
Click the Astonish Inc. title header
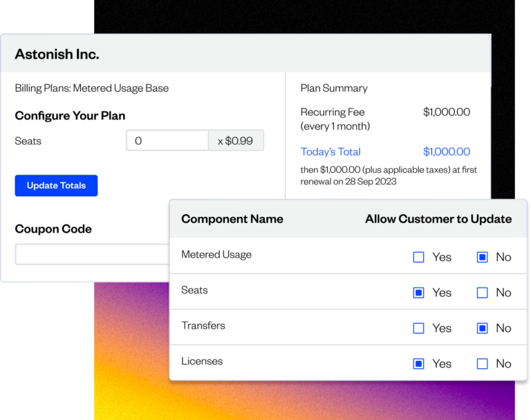click(57, 54)
